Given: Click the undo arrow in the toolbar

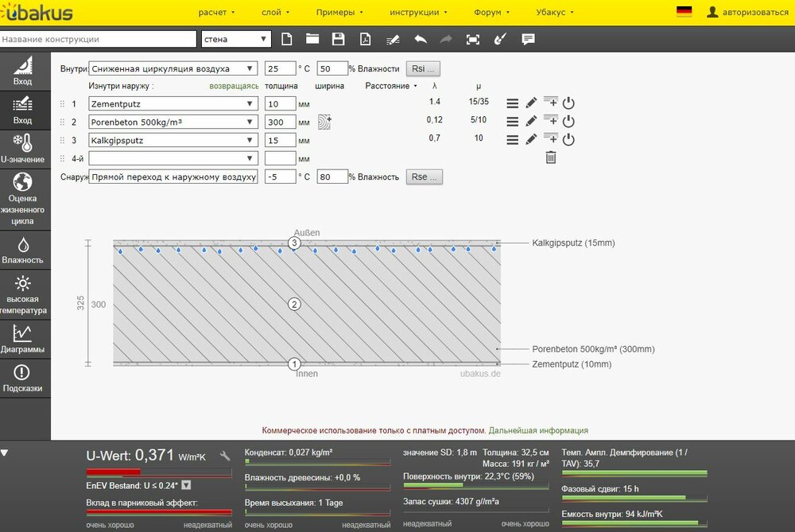Looking at the screenshot, I should pyautogui.click(x=420, y=39).
